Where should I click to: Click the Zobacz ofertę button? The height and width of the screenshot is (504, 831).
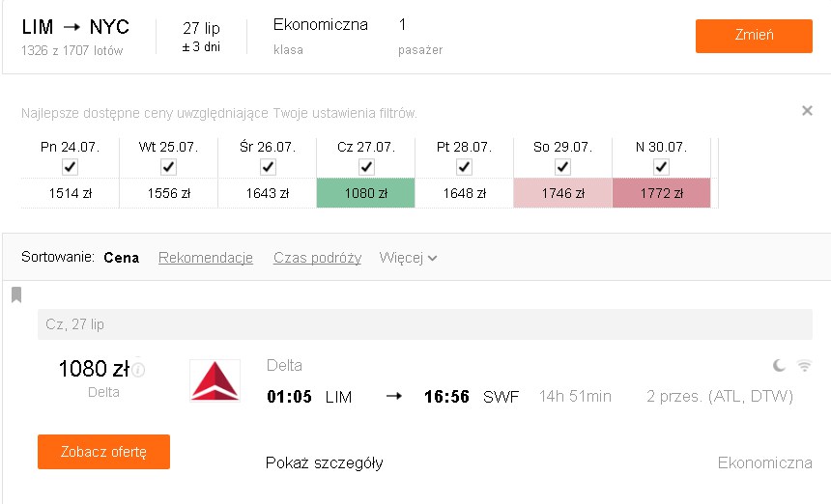tap(104, 452)
